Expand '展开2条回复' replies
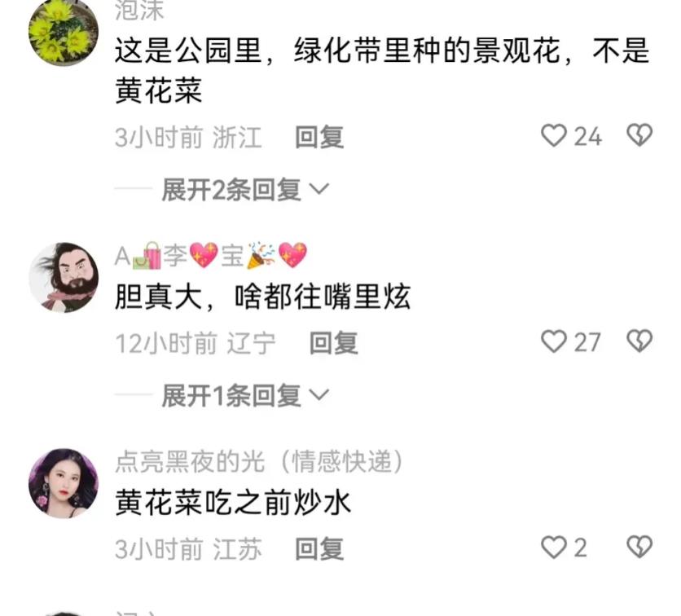The width and height of the screenshot is (681, 616). (245, 190)
